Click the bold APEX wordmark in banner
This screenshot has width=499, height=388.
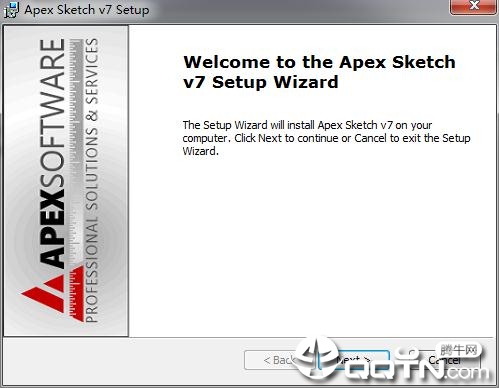(x=53, y=229)
